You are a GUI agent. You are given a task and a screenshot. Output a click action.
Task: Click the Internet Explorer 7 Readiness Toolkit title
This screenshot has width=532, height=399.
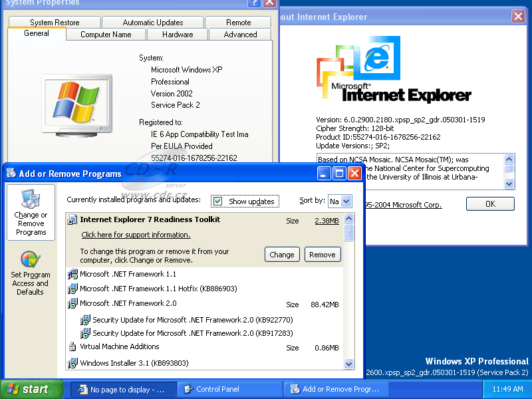(x=150, y=219)
